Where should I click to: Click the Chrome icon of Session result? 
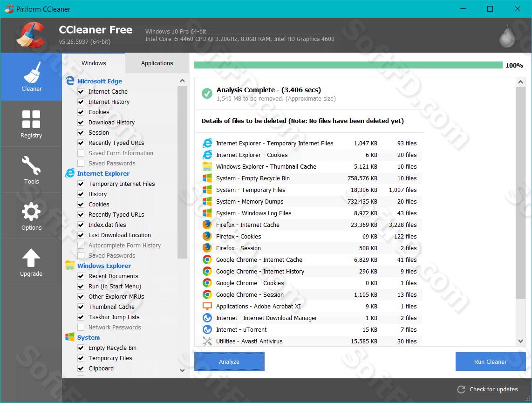tap(207, 294)
